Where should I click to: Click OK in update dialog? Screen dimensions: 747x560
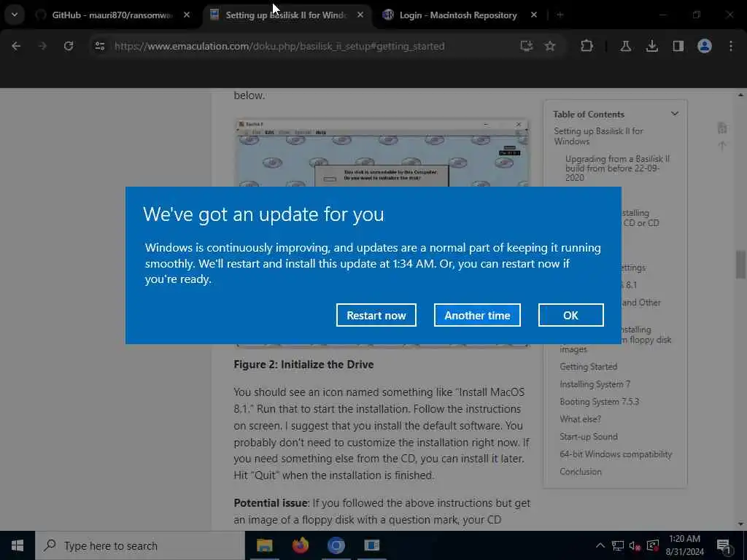570,315
